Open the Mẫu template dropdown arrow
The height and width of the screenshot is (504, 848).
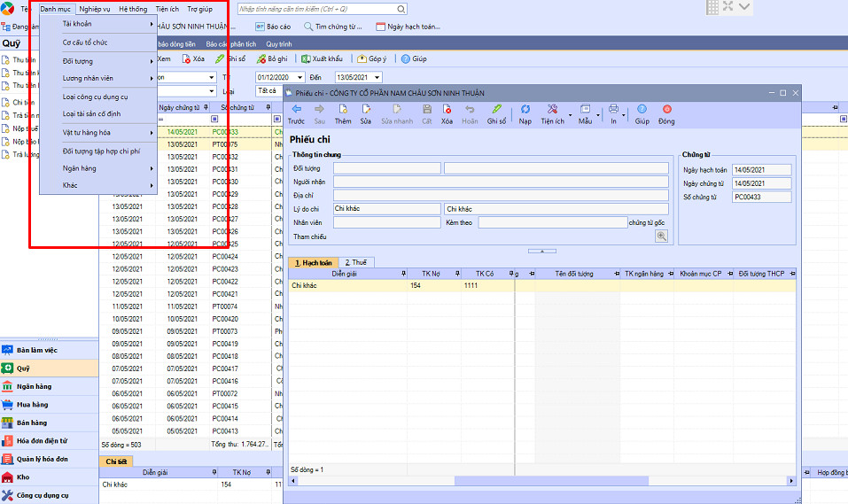[597, 115]
